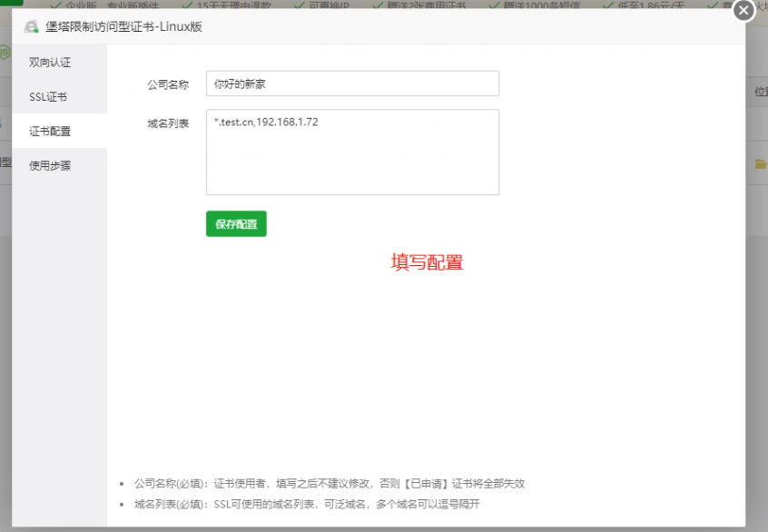Go to the 使用步骤 tab

tap(50, 165)
